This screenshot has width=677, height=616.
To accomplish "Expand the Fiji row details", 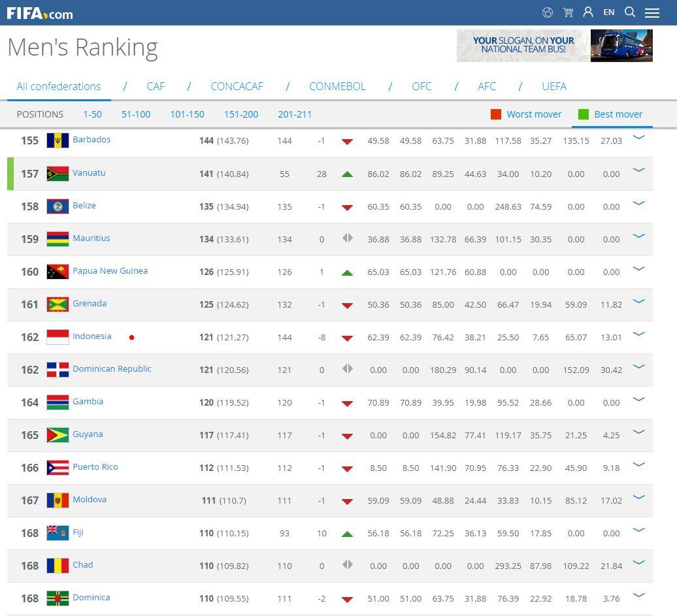I will point(638,530).
